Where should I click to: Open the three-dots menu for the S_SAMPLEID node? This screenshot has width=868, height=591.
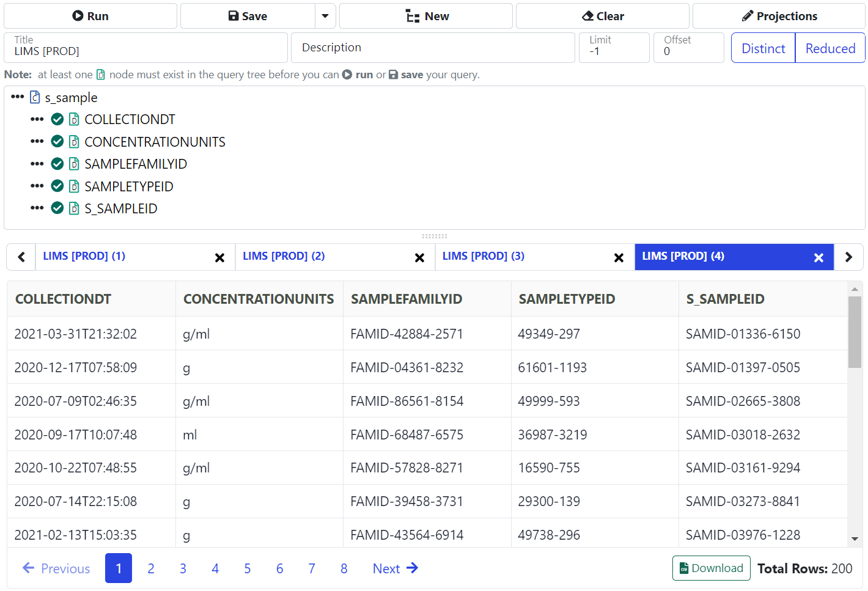[x=37, y=208]
